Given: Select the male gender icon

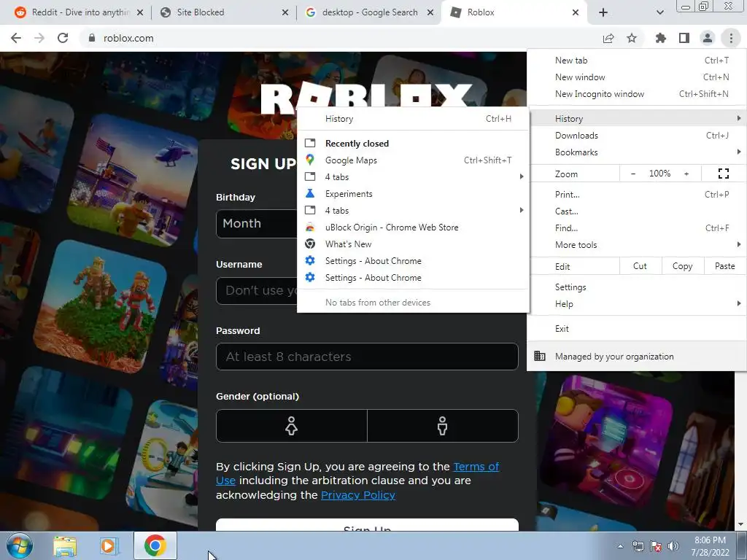Looking at the screenshot, I should tap(443, 426).
